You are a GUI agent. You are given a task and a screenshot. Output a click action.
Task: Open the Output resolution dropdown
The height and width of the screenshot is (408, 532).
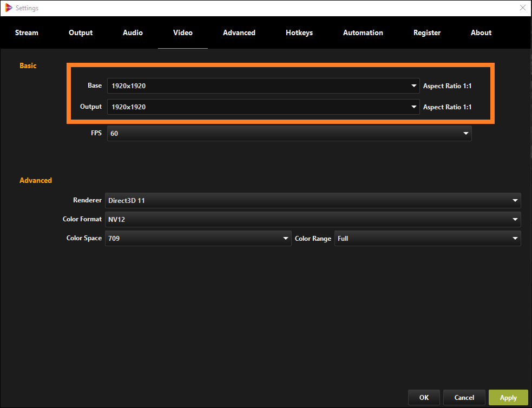(x=263, y=107)
